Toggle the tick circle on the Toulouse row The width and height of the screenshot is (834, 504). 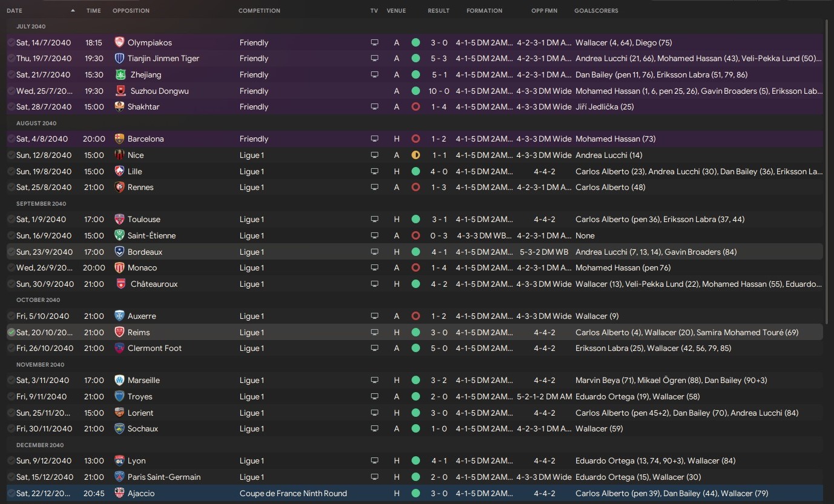click(x=11, y=219)
